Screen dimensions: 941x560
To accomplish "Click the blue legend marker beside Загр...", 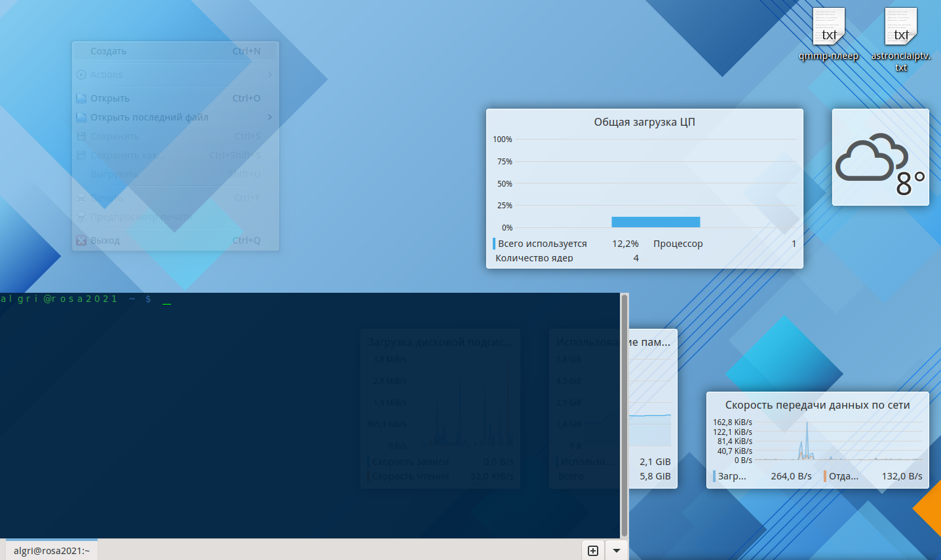I will pyautogui.click(x=714, y=476).
